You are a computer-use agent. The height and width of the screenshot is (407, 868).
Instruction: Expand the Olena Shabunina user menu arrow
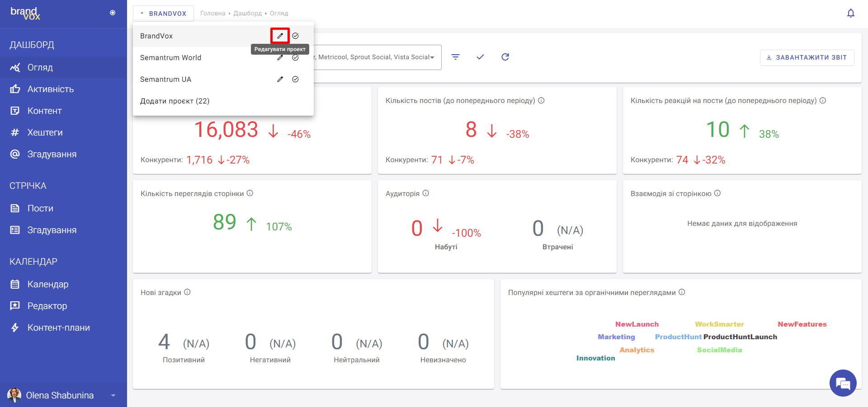pos(113,395)
